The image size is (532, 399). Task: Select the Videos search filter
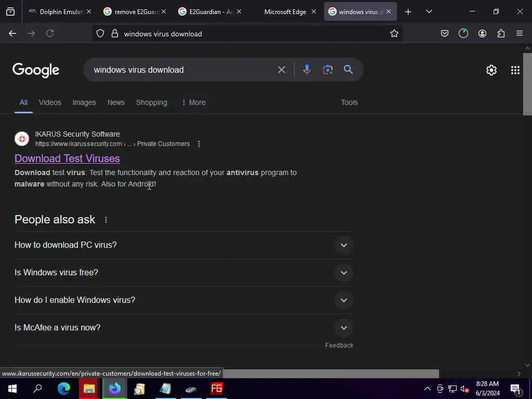[x=50, y=102]
